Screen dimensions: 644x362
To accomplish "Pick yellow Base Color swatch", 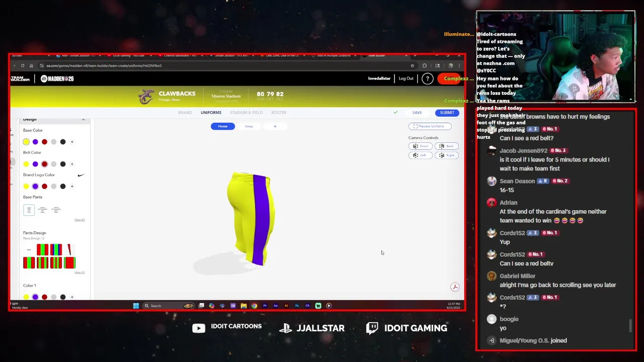I will pos(26,142).
